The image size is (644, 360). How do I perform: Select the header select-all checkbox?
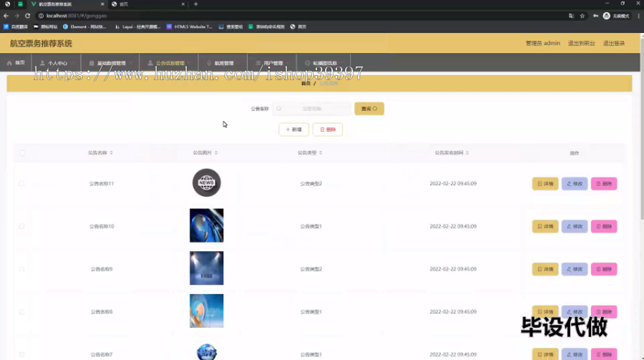[22, 153]
